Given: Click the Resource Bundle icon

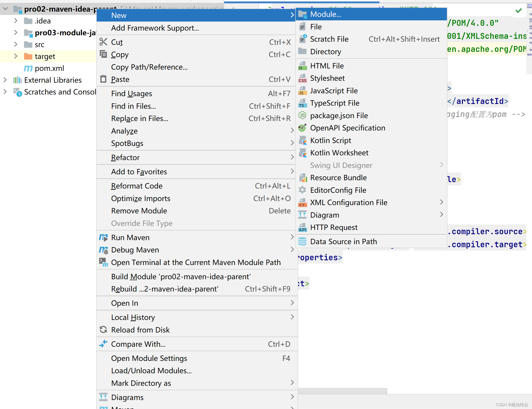Looking at the screenshot, I should (x=303, y=177).
